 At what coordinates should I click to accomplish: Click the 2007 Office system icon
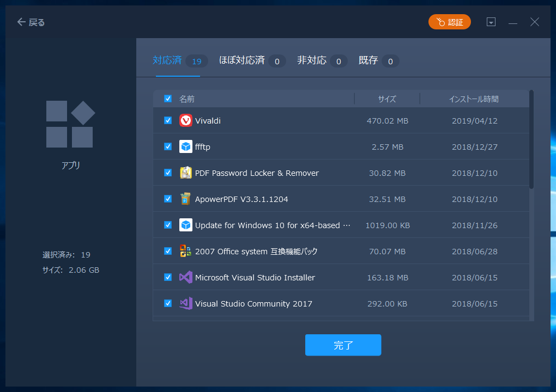click(x=185, y=251)
